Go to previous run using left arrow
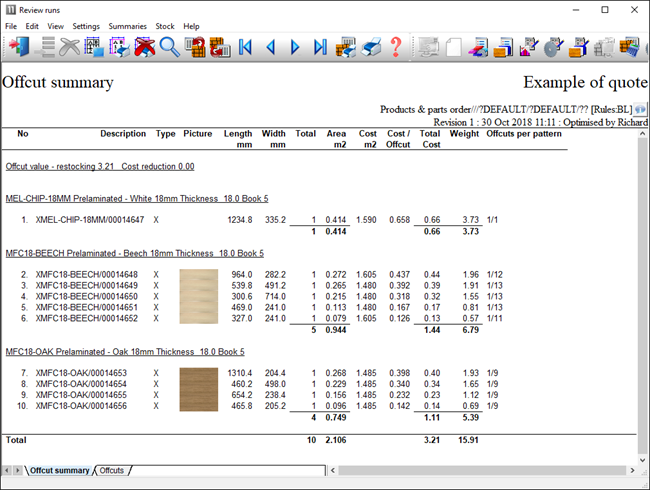Viewport: 650px width, 490px height. 270,47
